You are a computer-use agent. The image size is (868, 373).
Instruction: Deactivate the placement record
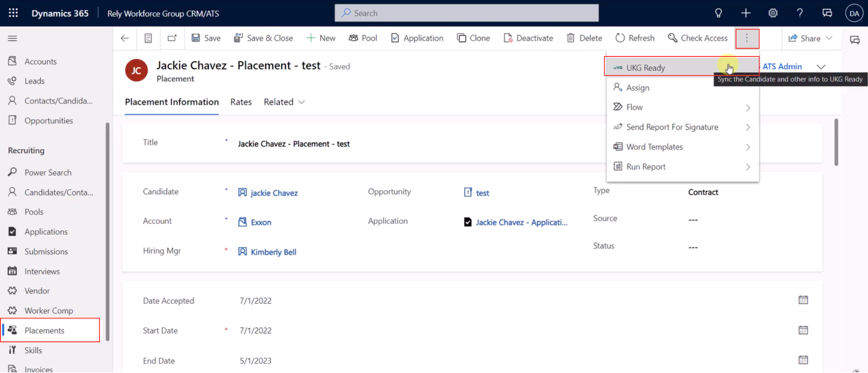coord(528,38)
